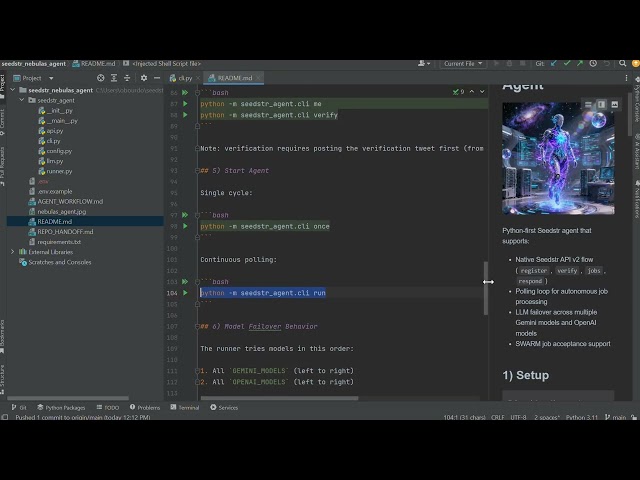
Task: Run all commands in line 86 bash block
Action: tap(185, 93)
